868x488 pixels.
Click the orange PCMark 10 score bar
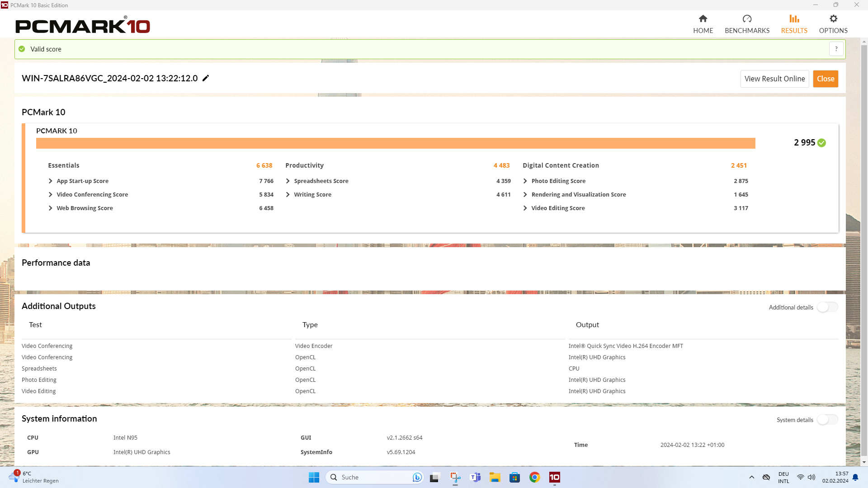[396, 143]
